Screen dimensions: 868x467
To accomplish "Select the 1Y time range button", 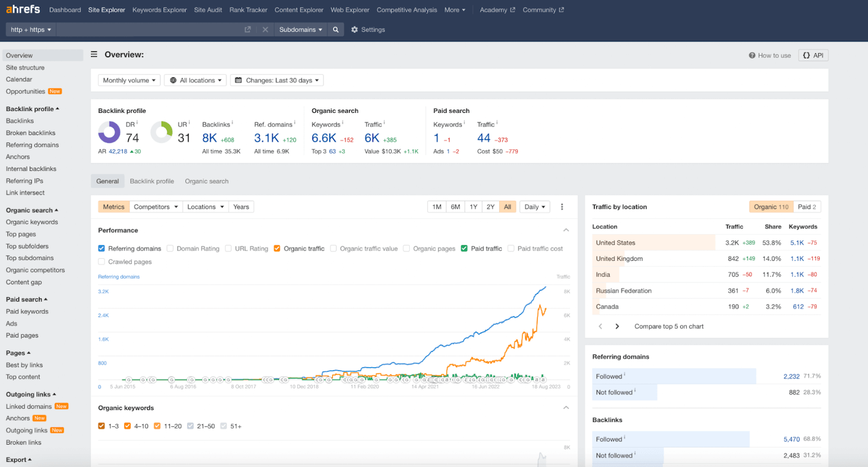I will pos(473,207).
